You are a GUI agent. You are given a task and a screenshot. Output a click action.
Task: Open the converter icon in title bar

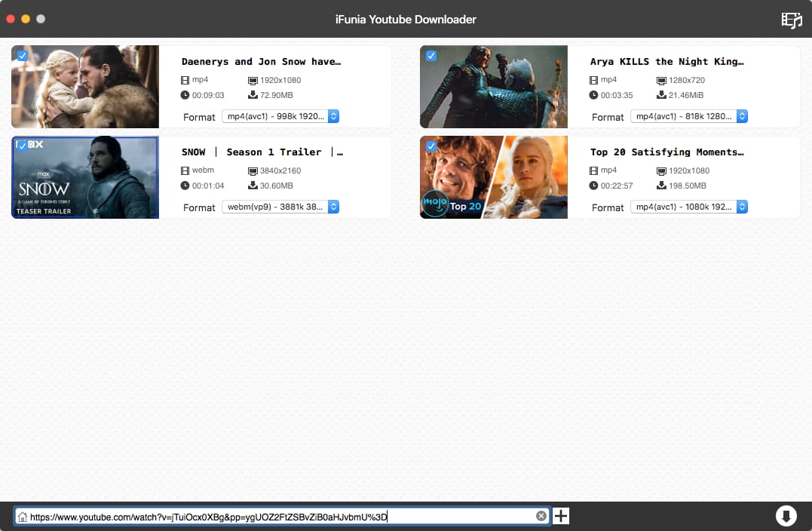(x=791, y=20)
